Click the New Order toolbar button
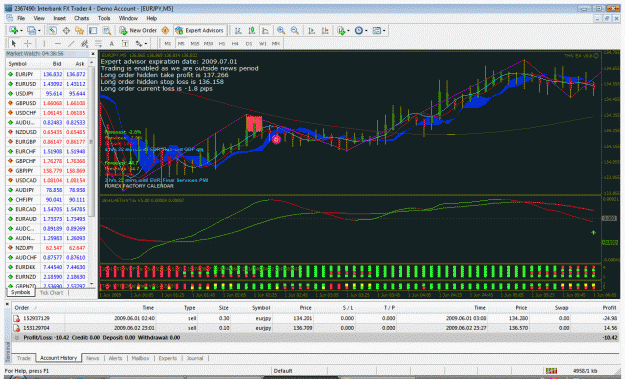 pos(138,30)
